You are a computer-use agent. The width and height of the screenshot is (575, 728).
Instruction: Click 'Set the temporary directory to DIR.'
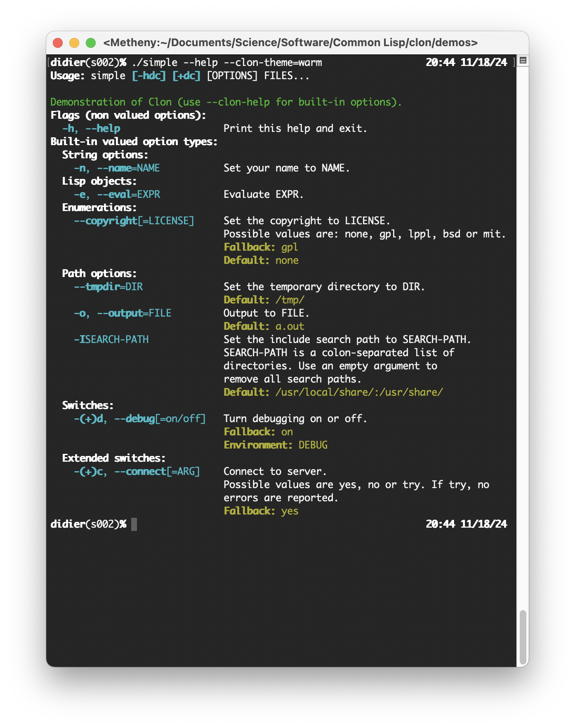pos(324,287)
